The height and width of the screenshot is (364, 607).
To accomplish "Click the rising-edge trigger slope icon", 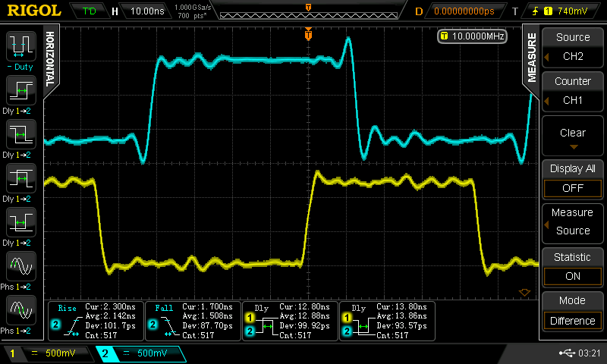I will 535,11.
